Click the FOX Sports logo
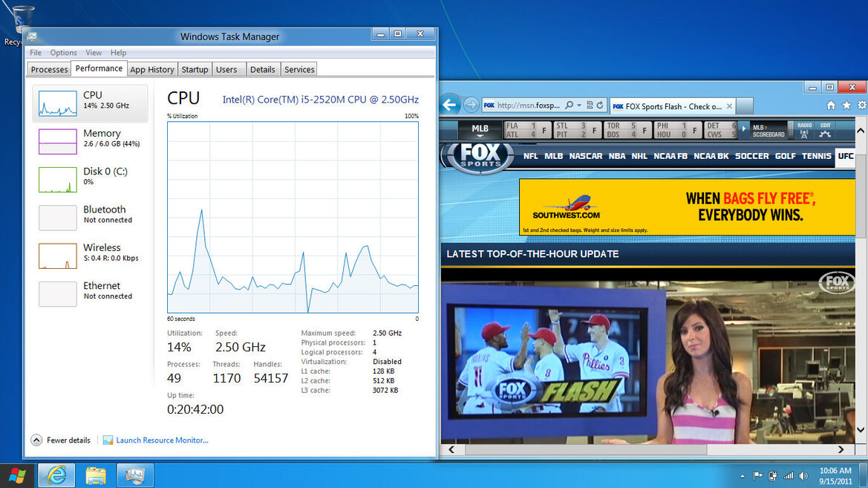This screenshot has width=868, height=488. click(x=480, y=157)
